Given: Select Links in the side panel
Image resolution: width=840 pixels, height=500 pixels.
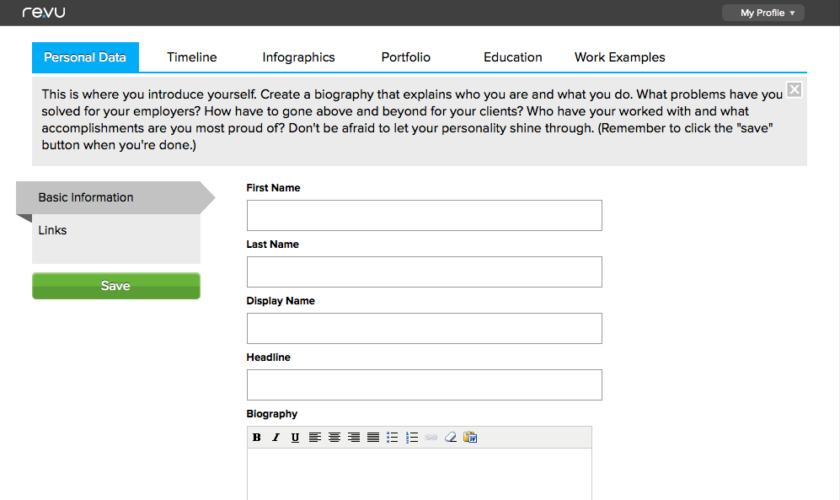Looking at the screenshot, I should pyautogui.click(x=53, y=230).
